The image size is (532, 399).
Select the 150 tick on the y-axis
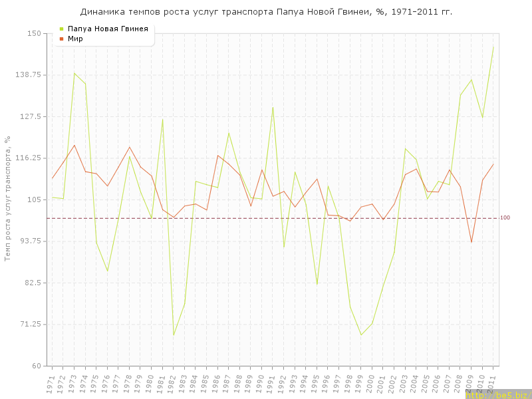click(33, 33)
